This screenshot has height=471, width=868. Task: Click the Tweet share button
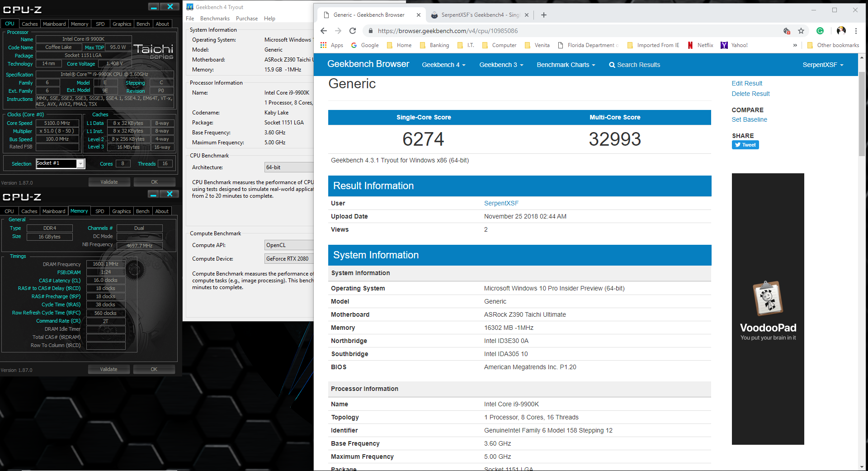745,145
